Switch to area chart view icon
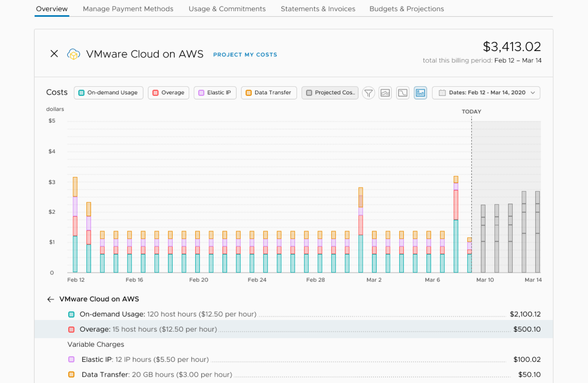The height and width of the screenshot is (383, 588). (385, 93)
